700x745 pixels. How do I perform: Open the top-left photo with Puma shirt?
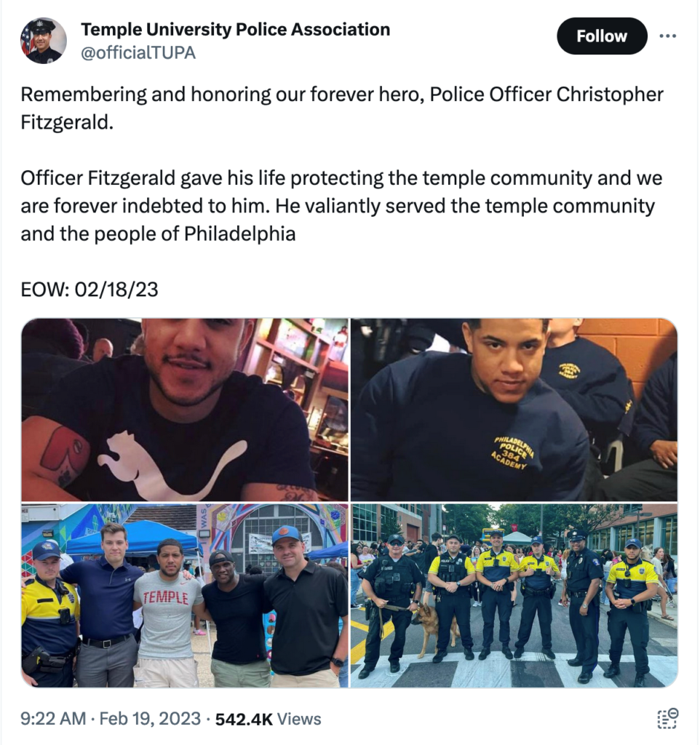[185, 410]
